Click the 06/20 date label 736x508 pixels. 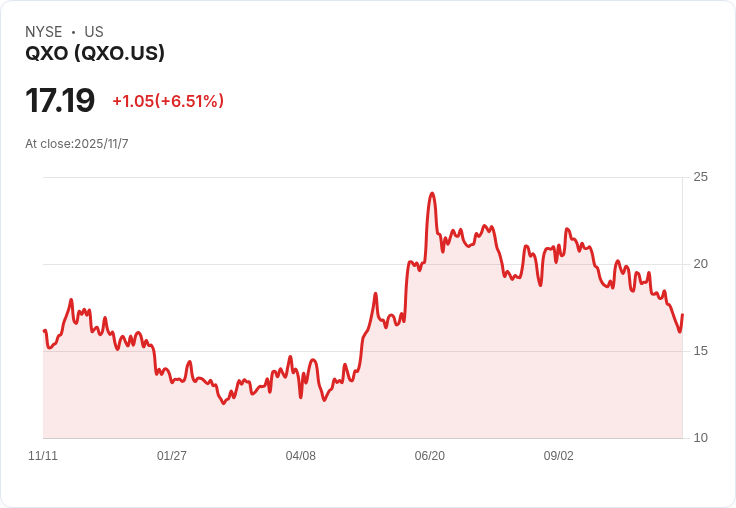tap(429, 455)
